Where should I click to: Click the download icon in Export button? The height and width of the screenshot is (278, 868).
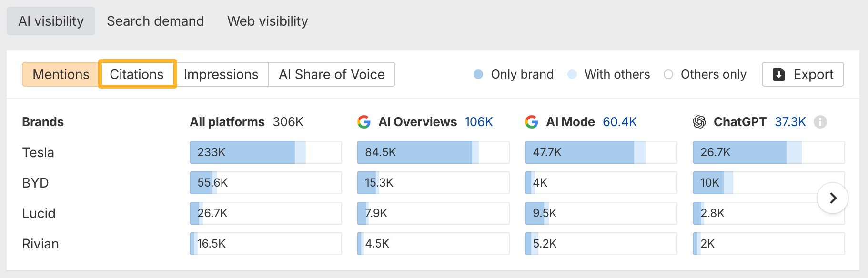(779, 74)
